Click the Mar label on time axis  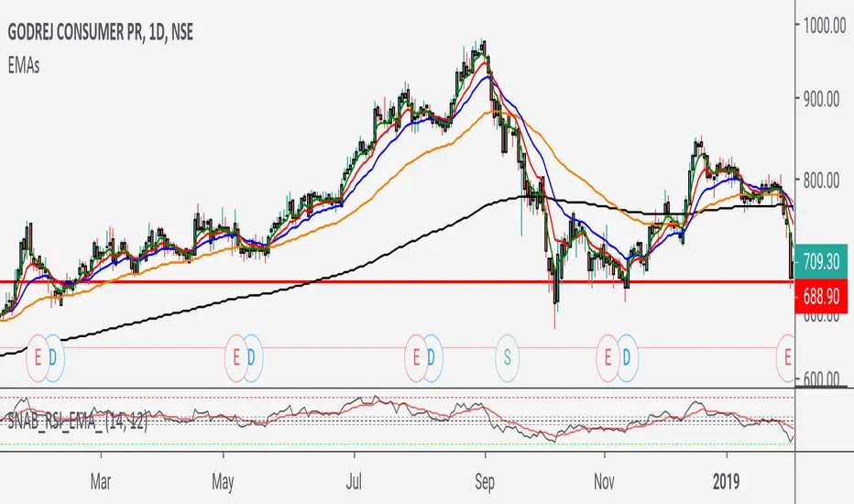click(x=101, y=482)
